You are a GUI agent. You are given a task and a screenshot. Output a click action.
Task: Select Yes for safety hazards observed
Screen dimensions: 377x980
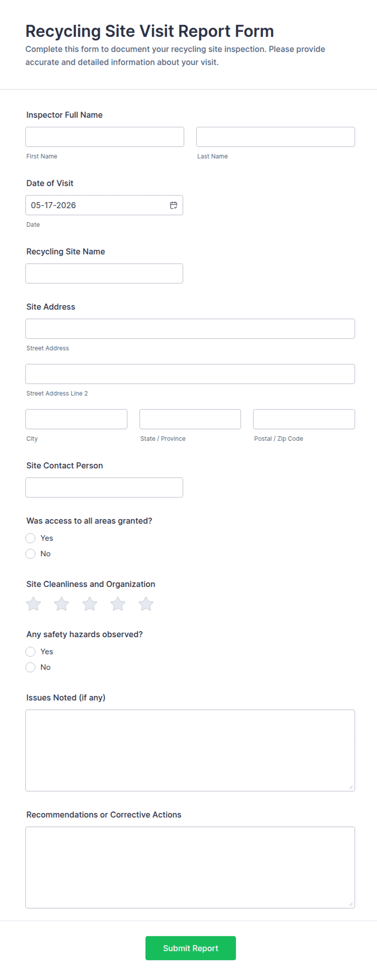pyautogui.click(x=30, y=651)
